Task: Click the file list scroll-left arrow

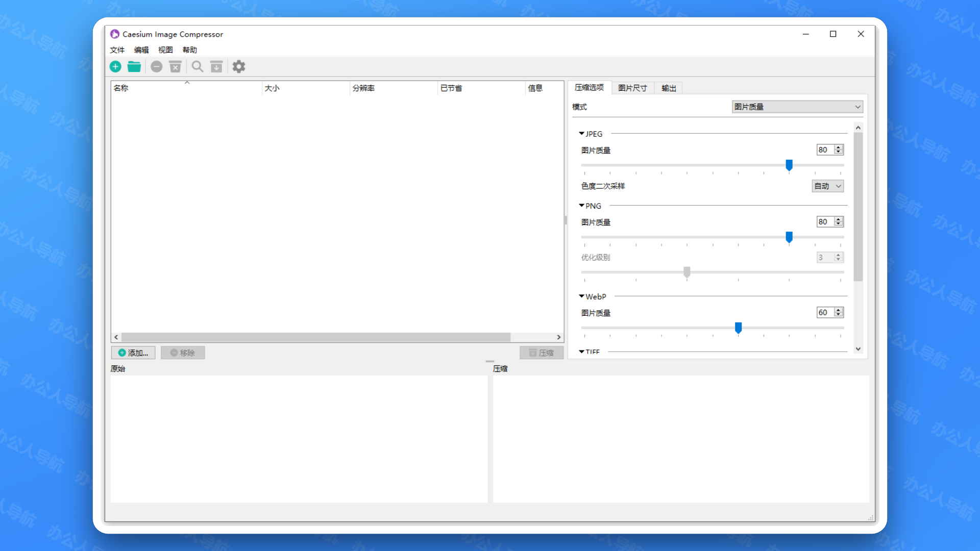Action: click(x=116, y=337)
